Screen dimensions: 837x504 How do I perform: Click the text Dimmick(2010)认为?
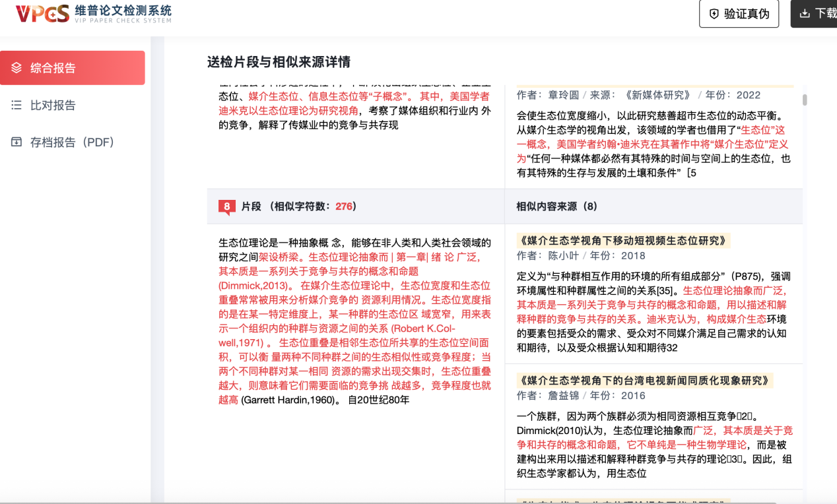pos(561,431)
